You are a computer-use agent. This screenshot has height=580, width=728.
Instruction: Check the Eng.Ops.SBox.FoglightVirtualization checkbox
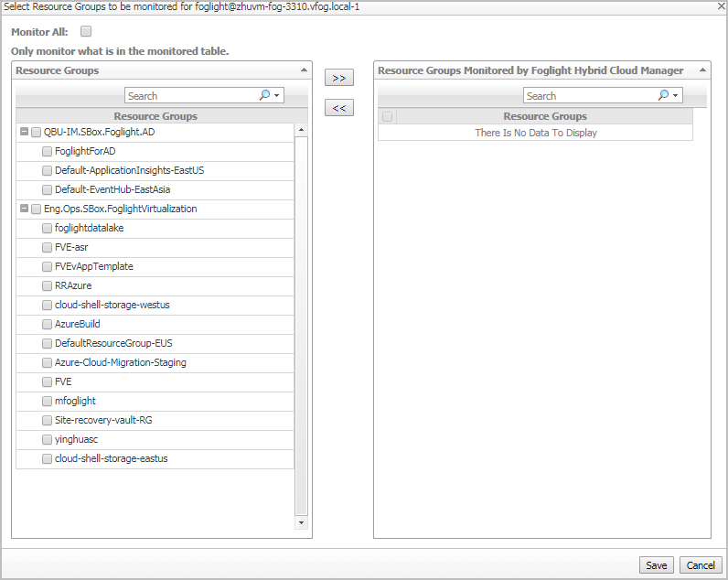(37, 209)
